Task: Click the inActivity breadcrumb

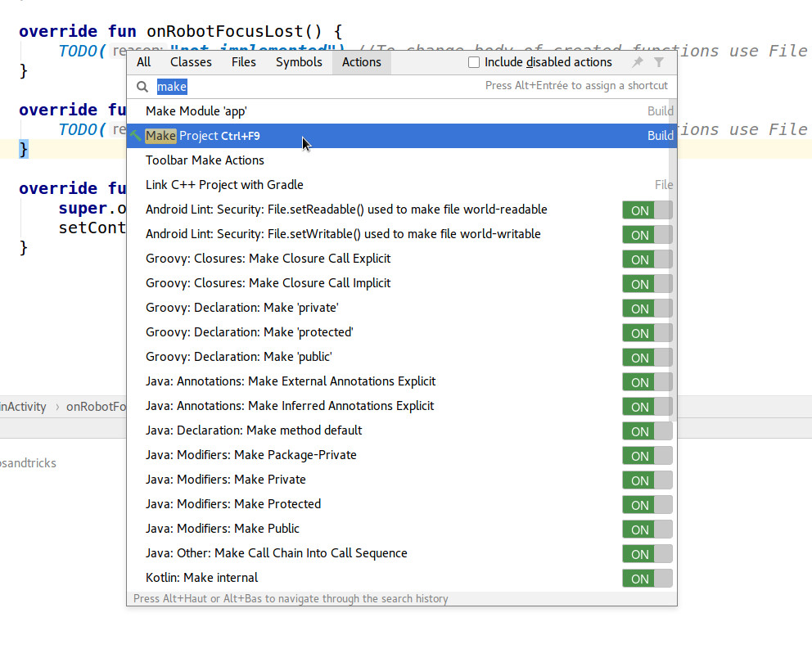Action: 23,407
